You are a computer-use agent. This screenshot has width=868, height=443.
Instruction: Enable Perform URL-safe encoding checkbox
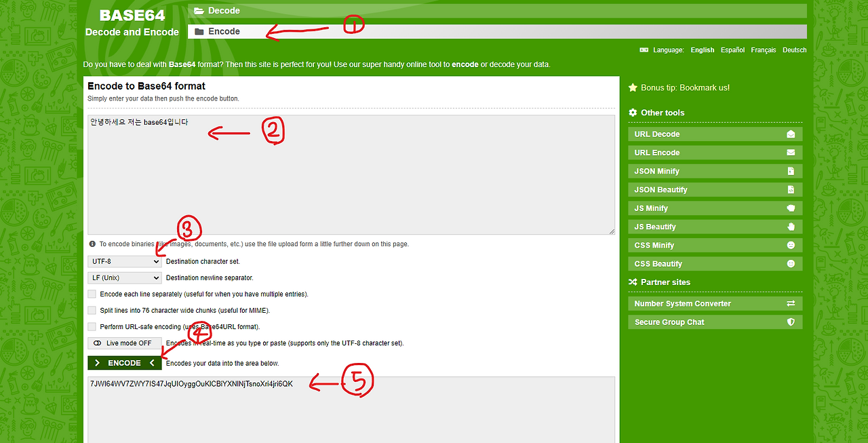coord(92,327)
